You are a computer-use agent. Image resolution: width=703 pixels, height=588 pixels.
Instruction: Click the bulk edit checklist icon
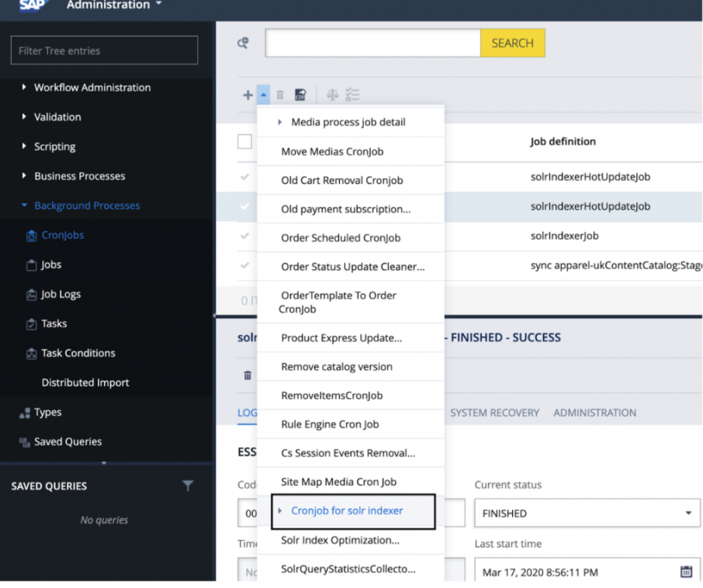[x=352, y=95]
